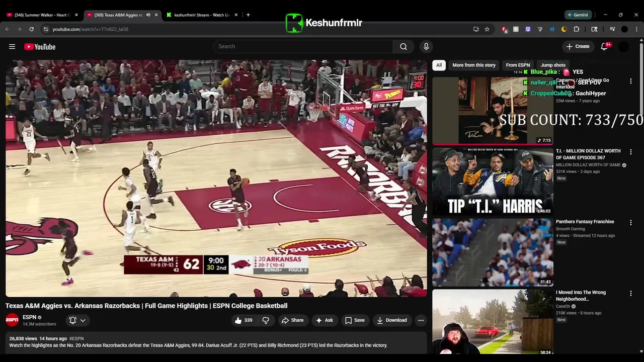This screenshot has width=644, height=362.
Task: Click the basketball video player
Action: (x=216, y=178)
